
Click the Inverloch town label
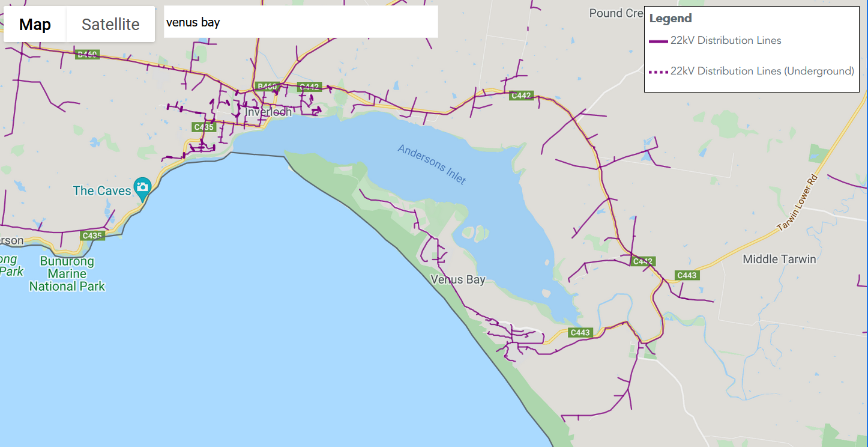click(268, 112)
